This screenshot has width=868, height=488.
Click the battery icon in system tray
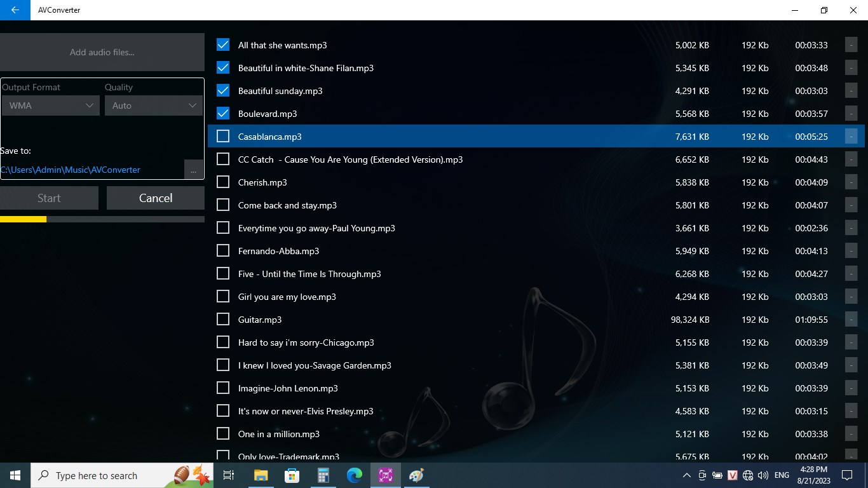[x=717, y=475]
